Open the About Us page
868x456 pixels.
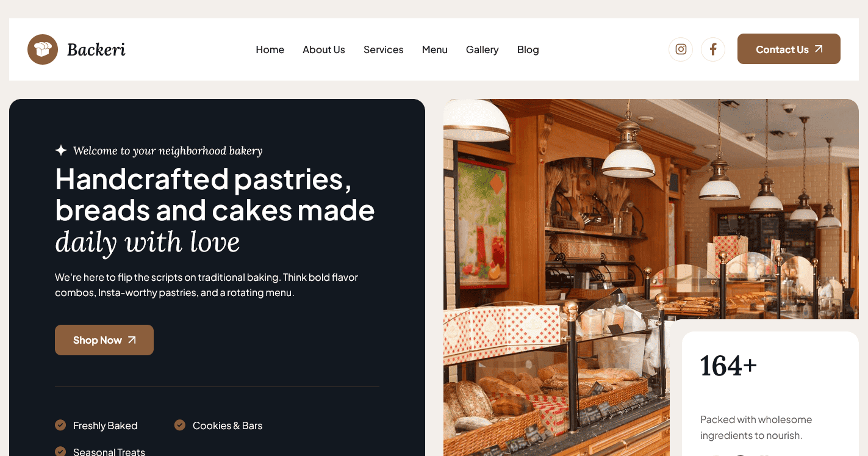tap(324, 49)
